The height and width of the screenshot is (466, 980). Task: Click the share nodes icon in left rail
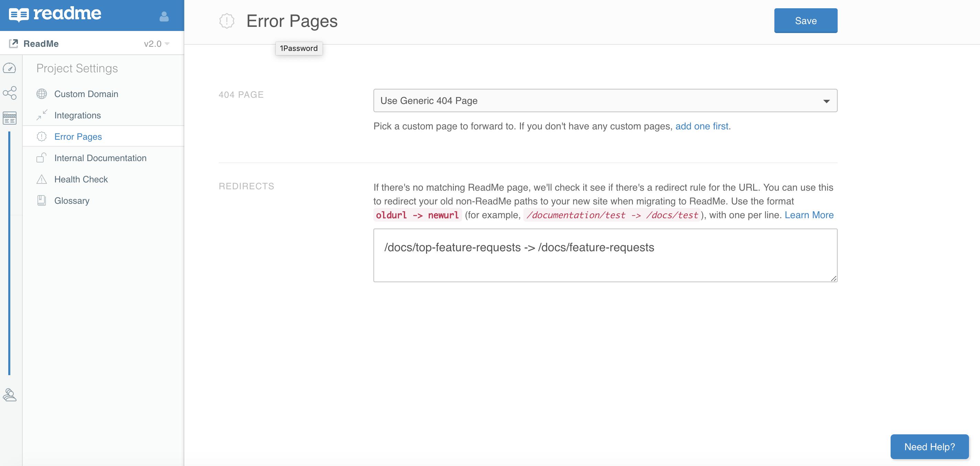[10, 93]
